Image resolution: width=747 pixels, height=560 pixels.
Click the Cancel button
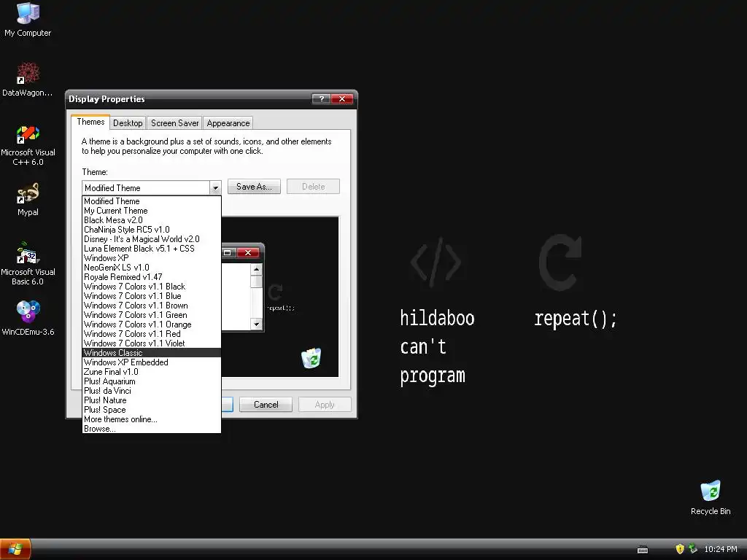click(x=266, y=404)
